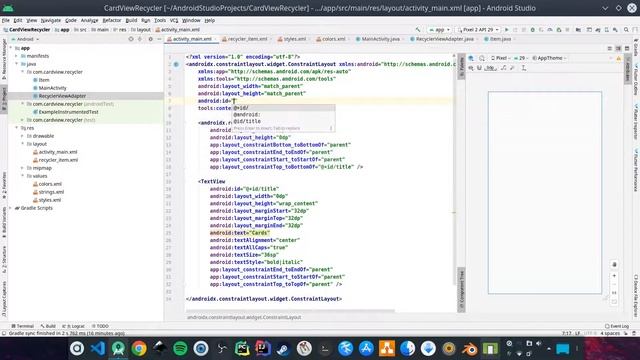Click the design preview canvas
Screen dimensions: 640x360
(x=544, y=192)
